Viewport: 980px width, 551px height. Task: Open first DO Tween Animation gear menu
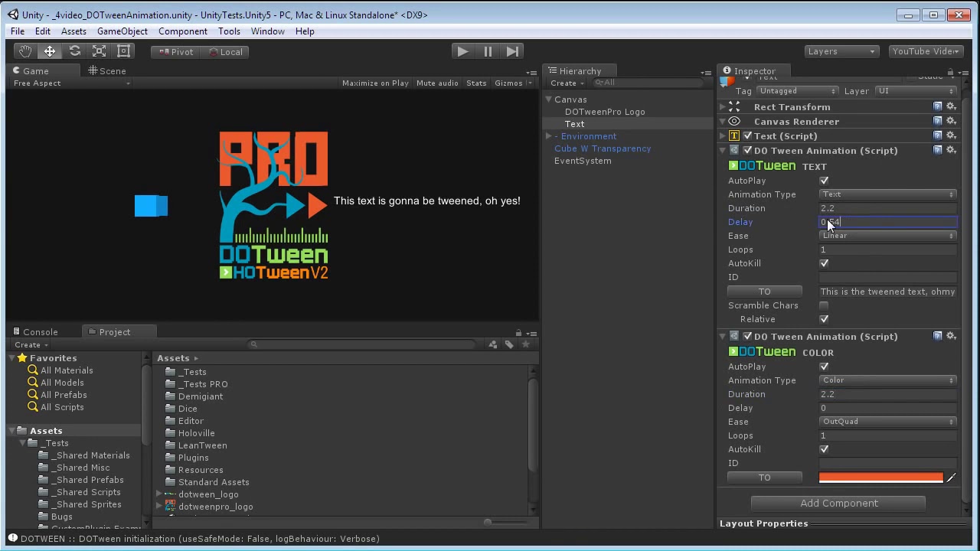951,150
